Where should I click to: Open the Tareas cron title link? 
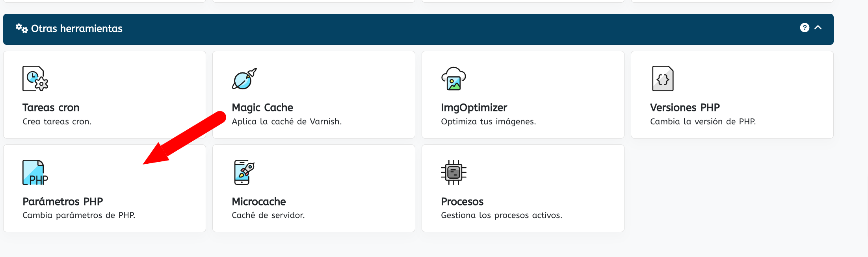[x=51, y=107]
